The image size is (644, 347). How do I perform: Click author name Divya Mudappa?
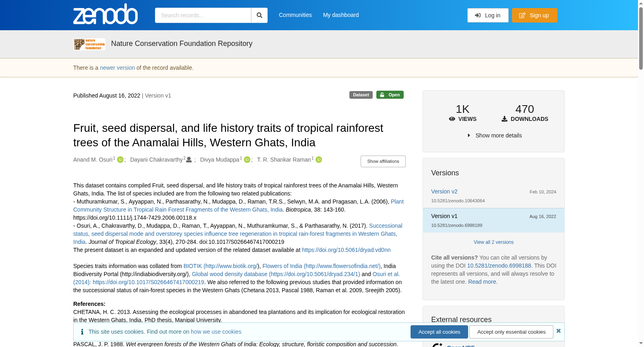220,160
